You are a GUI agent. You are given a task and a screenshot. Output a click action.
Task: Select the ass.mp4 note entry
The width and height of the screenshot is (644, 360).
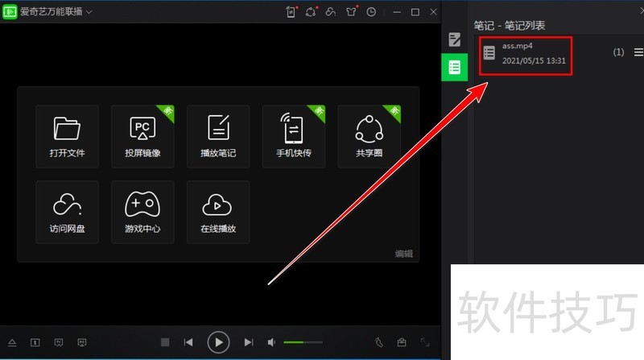526,56
